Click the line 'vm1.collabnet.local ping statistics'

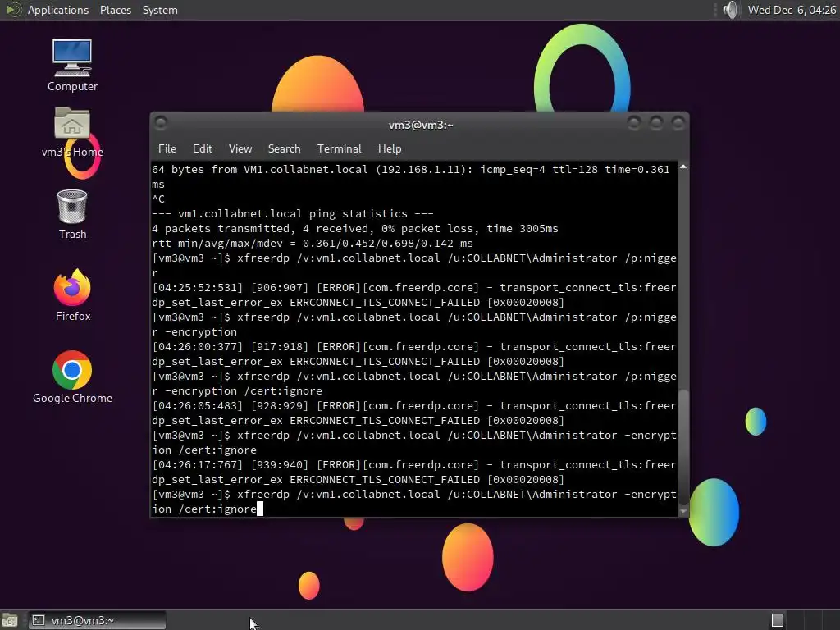(293, 214)
